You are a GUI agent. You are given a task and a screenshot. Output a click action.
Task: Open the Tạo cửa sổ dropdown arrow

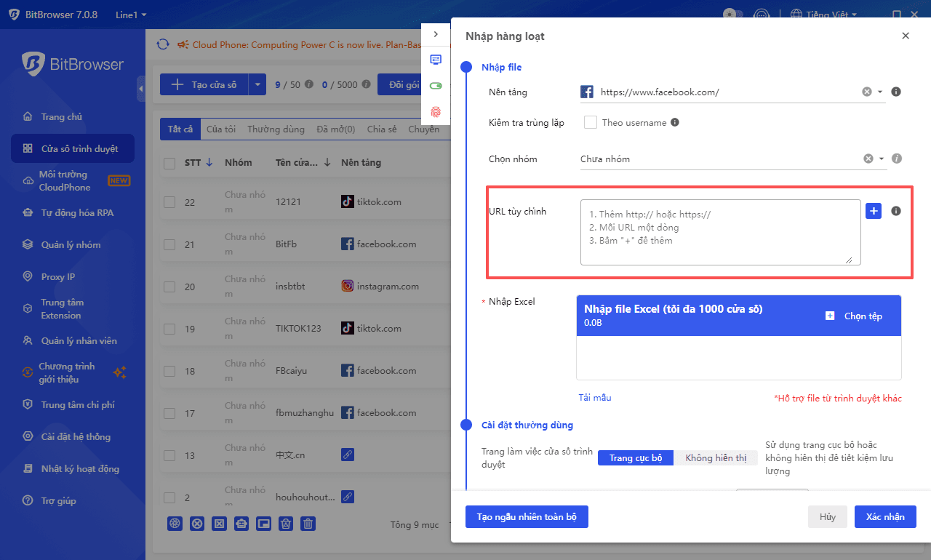click(257, 84)
